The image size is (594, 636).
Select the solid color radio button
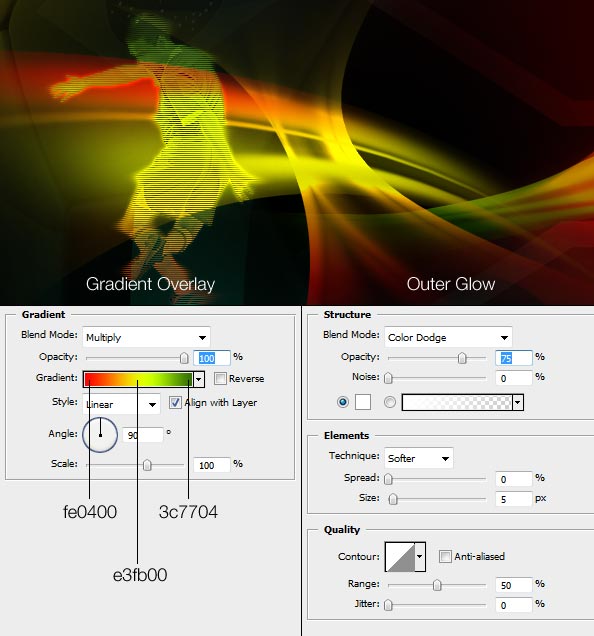pyautogui.click(x=343, y=402)
